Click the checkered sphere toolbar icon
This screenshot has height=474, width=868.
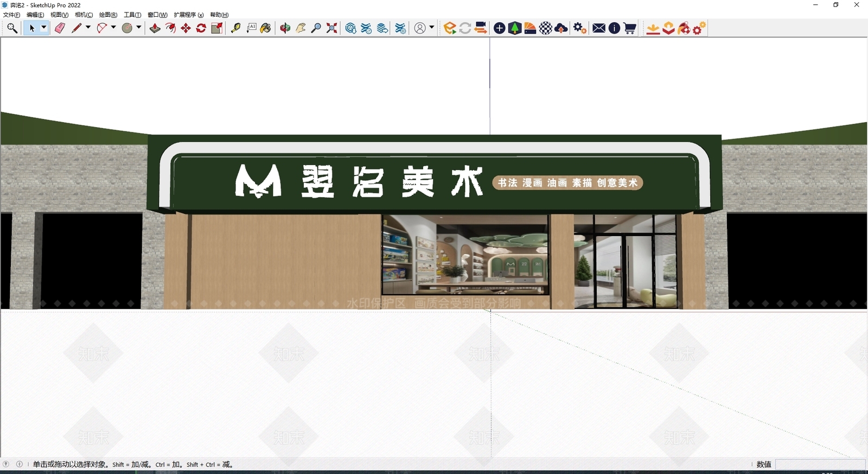pyautogui.click(x=546, y=28)
